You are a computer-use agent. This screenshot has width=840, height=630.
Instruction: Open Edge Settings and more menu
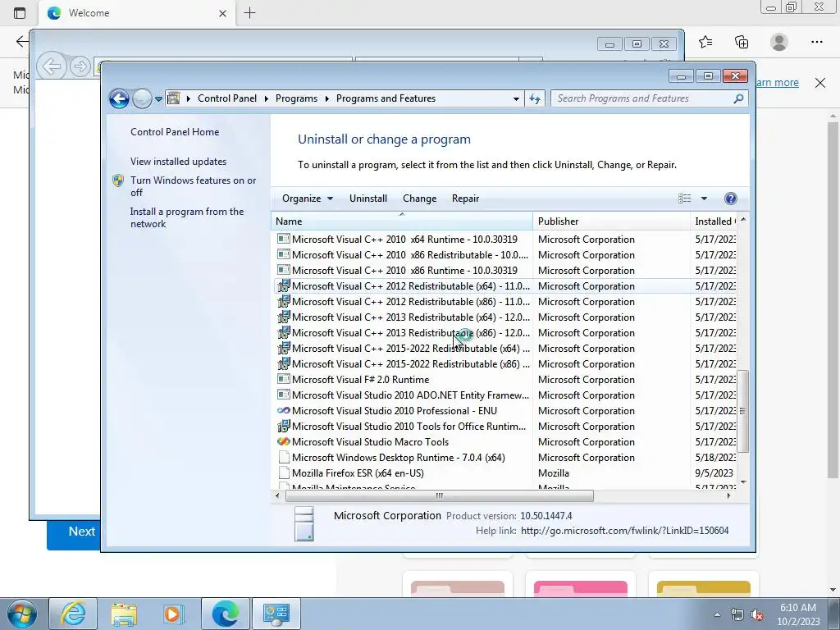[816, 42]
